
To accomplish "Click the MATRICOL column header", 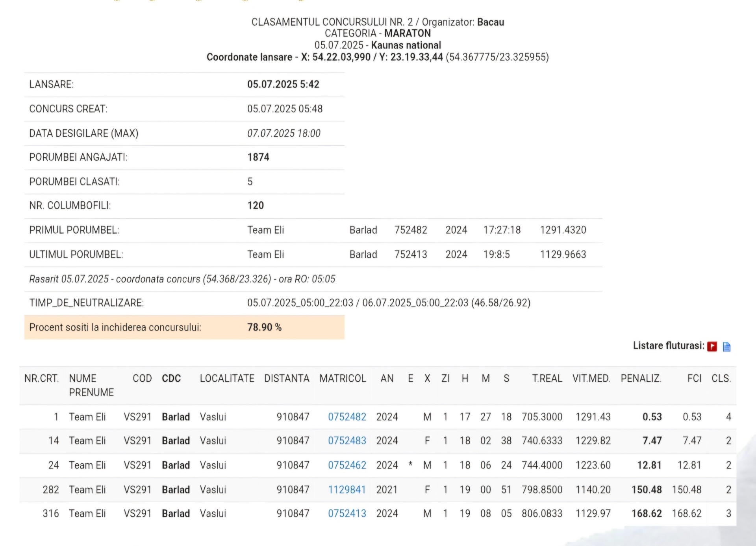I will pos(343,378).
